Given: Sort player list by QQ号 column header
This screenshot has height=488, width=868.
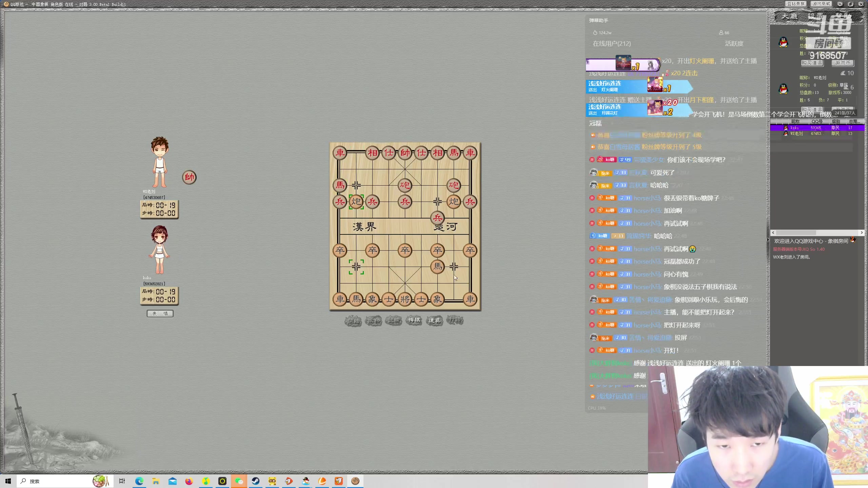Looking at the screenshot, I should (817, 121).
